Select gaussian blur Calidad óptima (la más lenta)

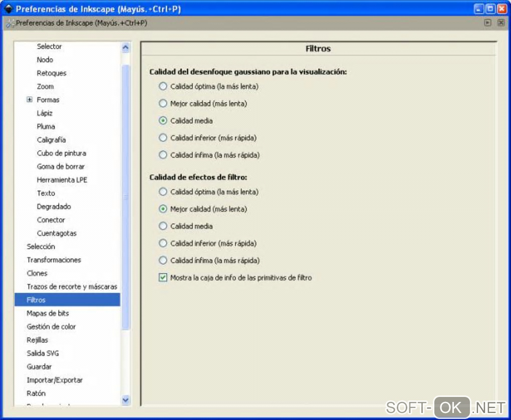(163, 86)
